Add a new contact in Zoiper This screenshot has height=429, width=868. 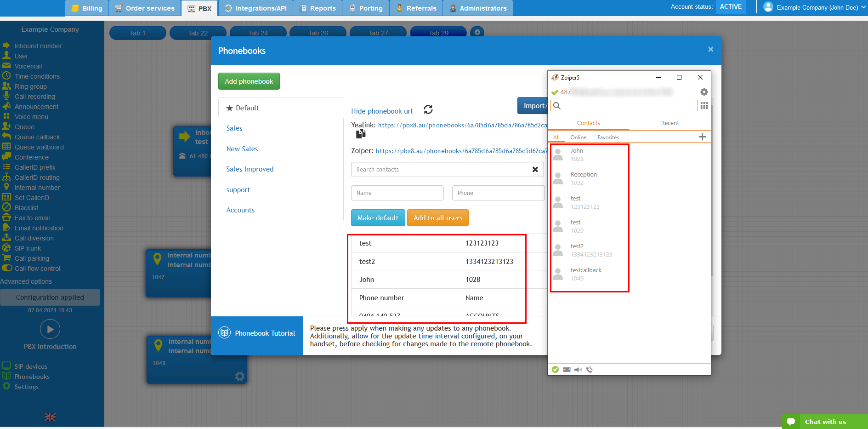[x=702, y=137]
